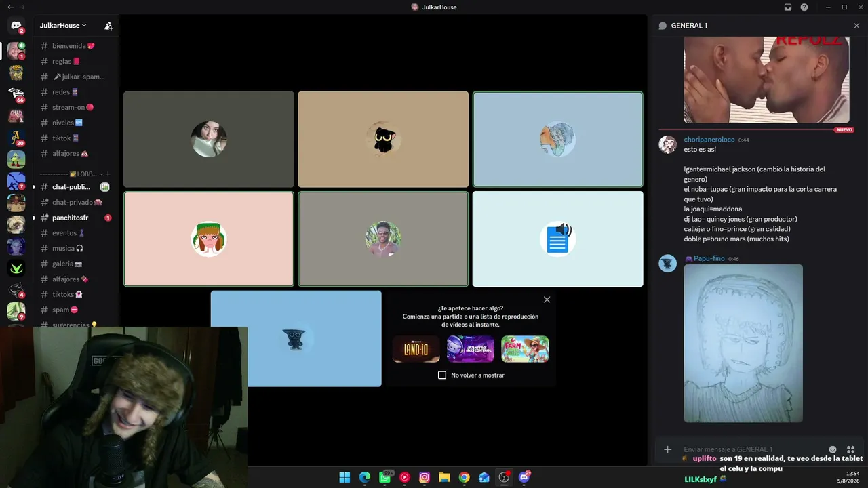The image size is (868, 488).
Task: Open Google Chrome from the taskbar
Action: point(464,477)
